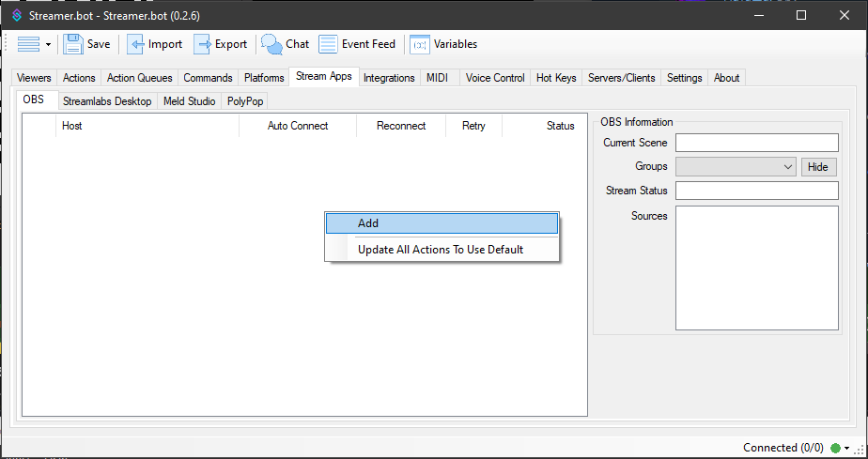This screenshot has height=459, width=868.
Task: Switch to the Meld Studio sub-tab
Action: click(x=190, y=101)
